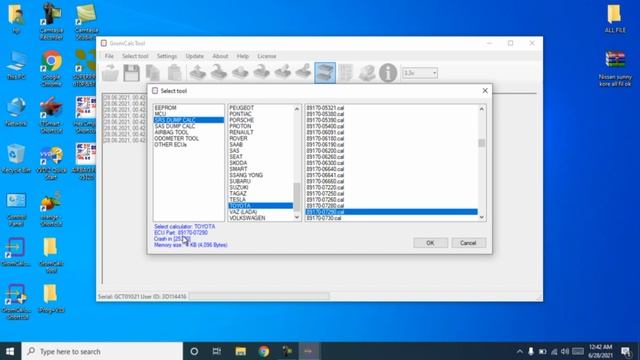The height and width of the screenshot is (360, 640).
Task: Open the Update menu
Action: click(x=194, y=56)
